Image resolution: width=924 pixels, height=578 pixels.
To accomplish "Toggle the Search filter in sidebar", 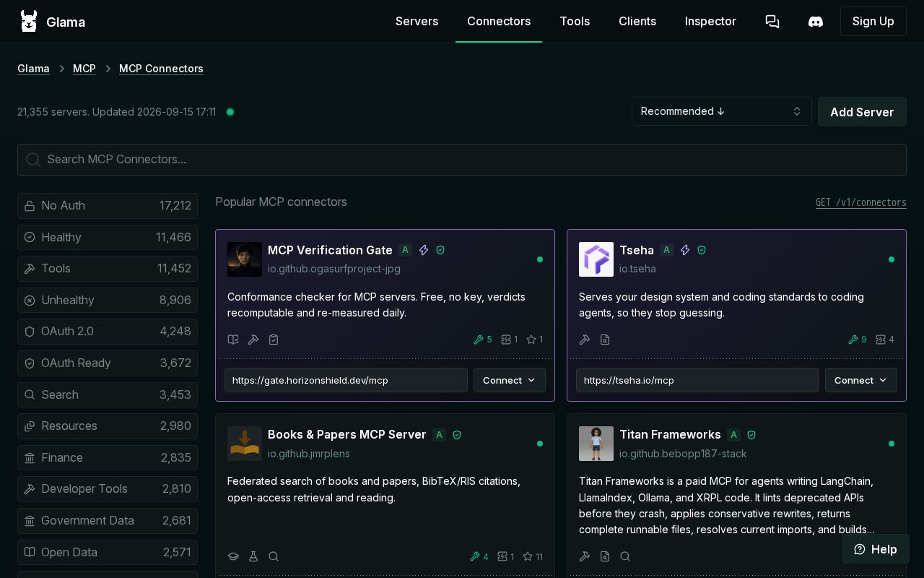I will tap(108, 394).
